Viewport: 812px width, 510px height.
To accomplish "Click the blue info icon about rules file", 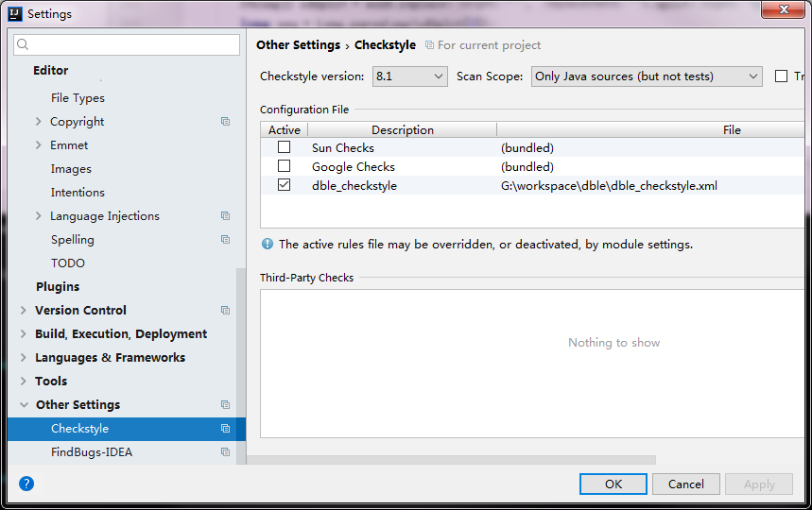I will [268, 244].
